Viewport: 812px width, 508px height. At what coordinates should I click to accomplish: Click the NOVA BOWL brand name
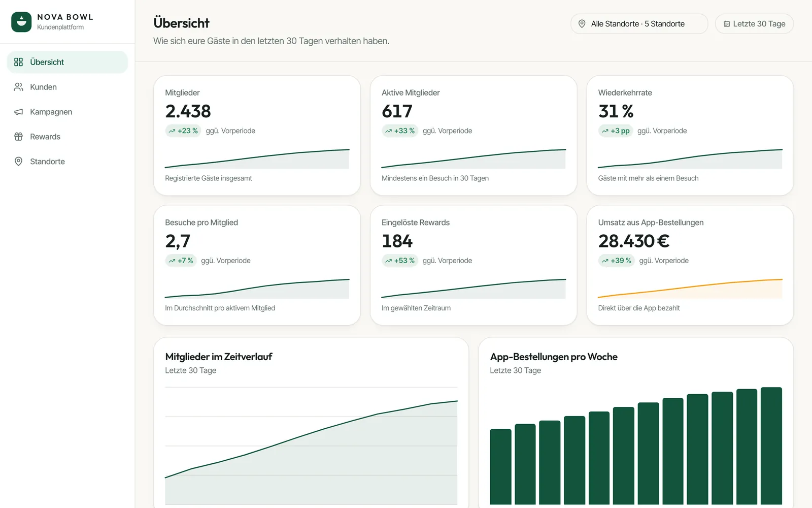point(65,17)
